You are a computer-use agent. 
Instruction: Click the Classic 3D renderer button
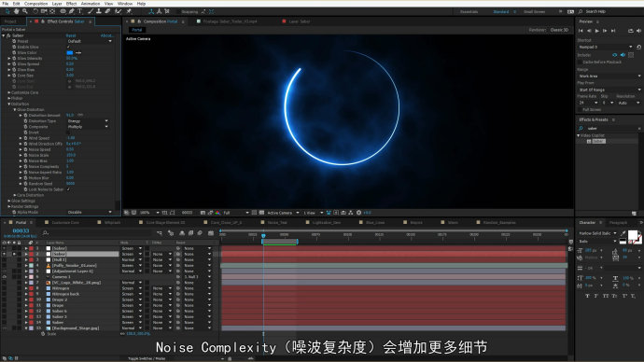[x=559, y=30]
